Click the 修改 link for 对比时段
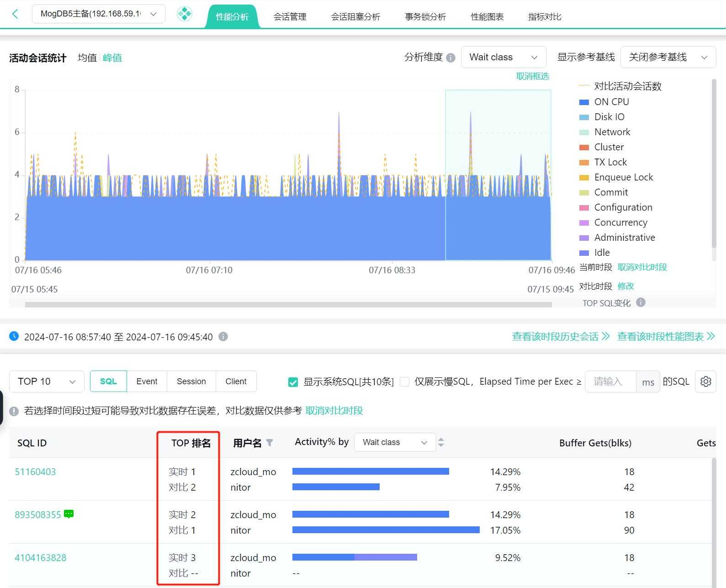726x588 pixels. [x=625, y=286]
